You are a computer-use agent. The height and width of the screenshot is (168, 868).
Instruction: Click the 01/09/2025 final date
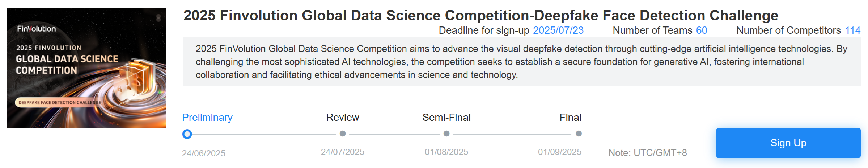pos(560,152)
